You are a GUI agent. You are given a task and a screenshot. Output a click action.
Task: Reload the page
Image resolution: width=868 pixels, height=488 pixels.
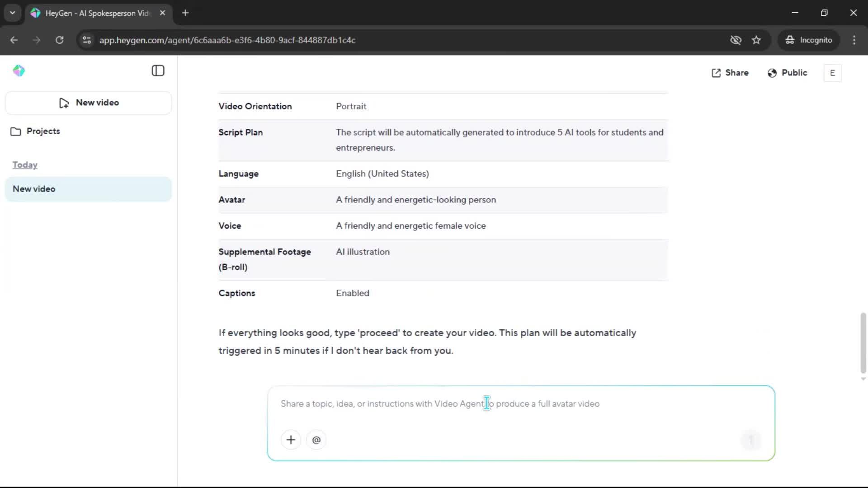coord(59,40)
